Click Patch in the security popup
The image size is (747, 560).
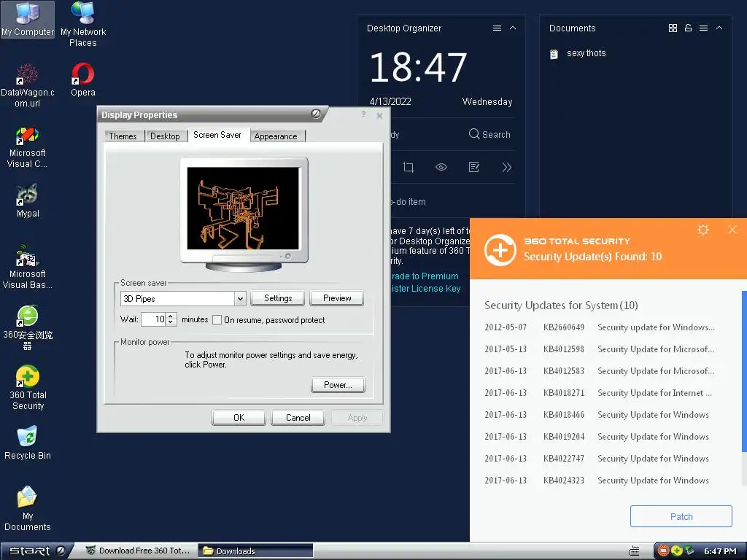coord(681,517)
